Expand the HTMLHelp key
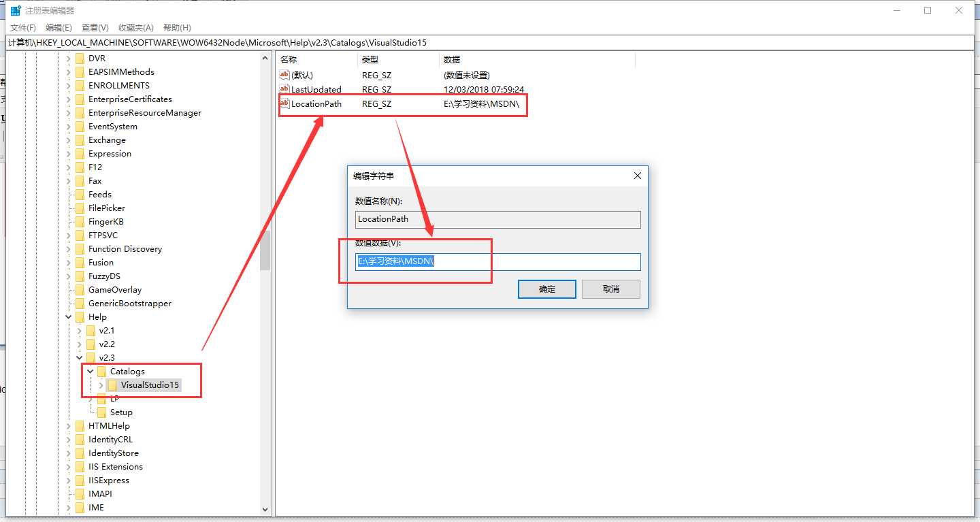 pos(69,426)
